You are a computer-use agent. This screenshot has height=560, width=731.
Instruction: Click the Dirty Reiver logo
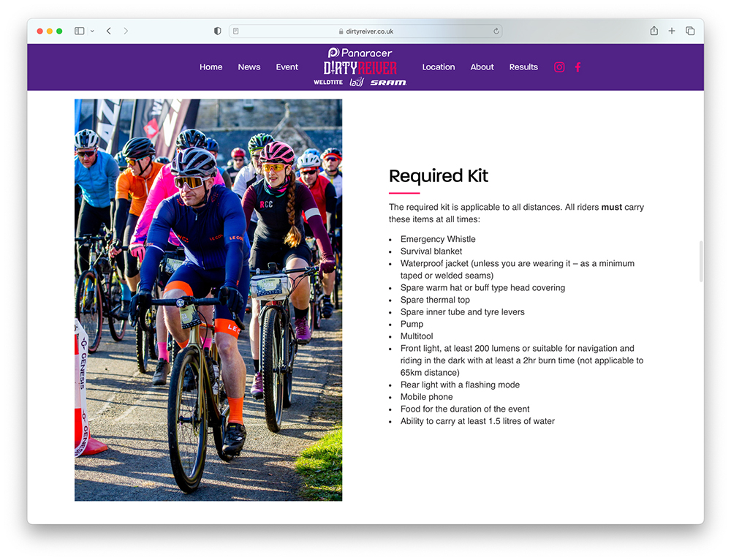(360, 67)
